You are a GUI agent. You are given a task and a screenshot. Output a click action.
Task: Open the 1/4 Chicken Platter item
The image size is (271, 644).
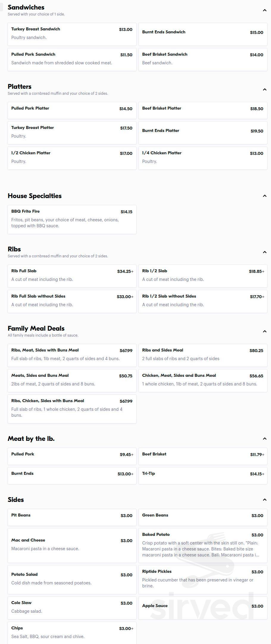pyautogui.click(x=203, y=158)
